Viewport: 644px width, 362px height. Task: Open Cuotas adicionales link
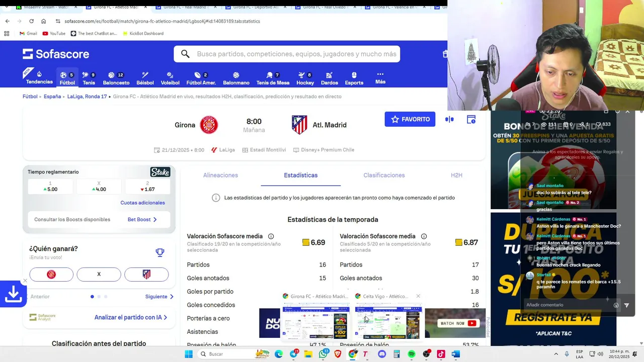pos(142,203)
